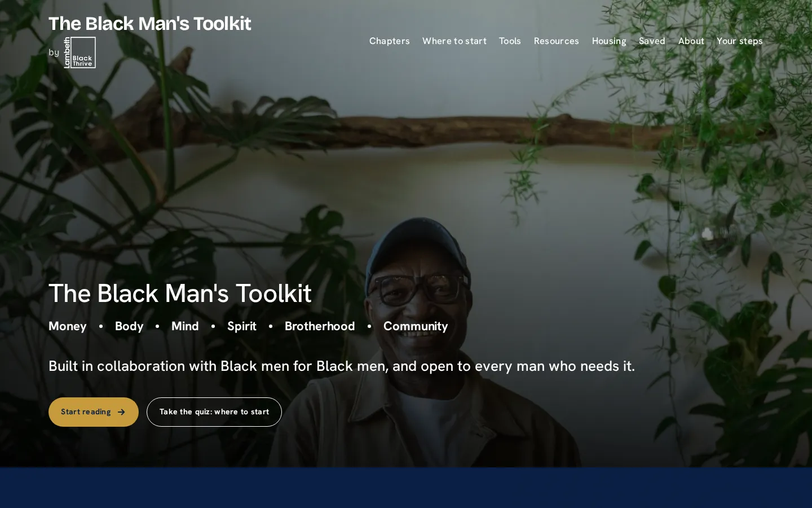
Task: Navigate to the Housing page
Action: pos(609,41)
